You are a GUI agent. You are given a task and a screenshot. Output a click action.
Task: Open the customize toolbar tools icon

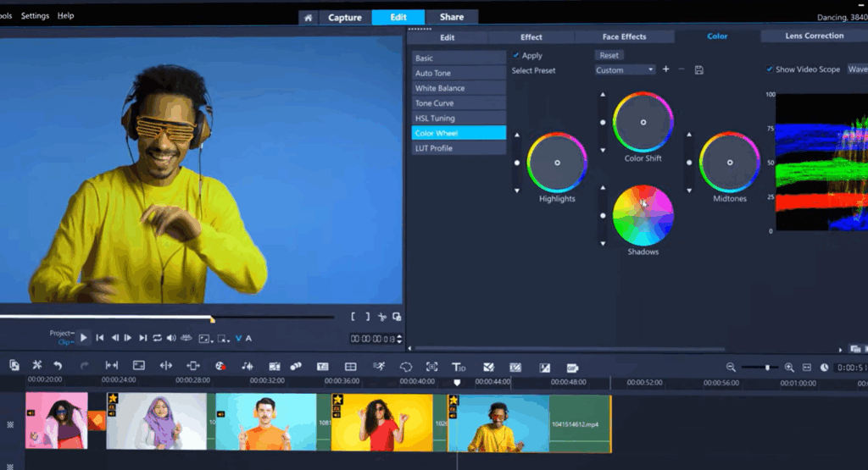point(37,364)
